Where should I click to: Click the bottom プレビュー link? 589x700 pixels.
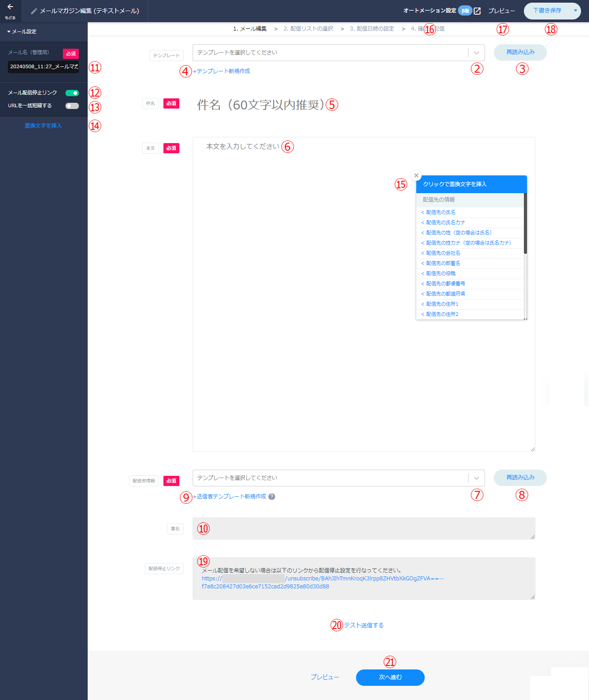[x=325, y=677]
